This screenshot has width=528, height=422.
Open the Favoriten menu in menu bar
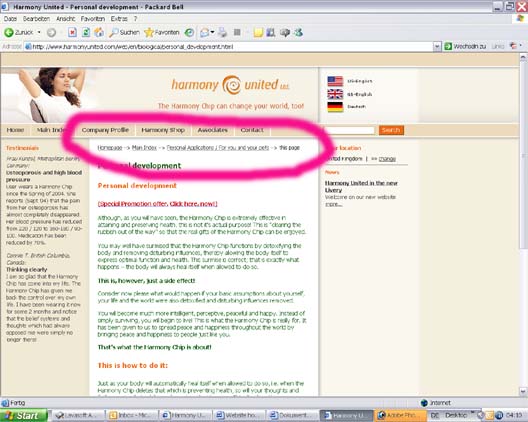point(93,19)
